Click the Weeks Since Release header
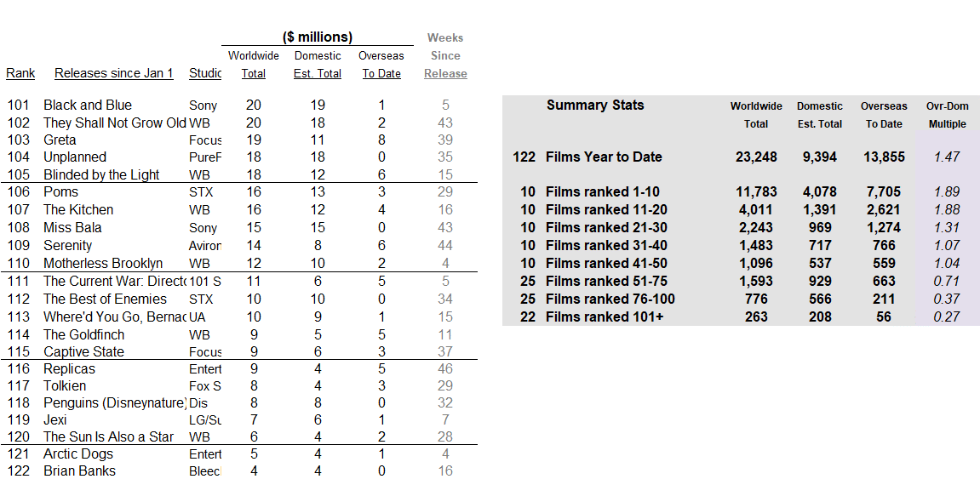This screenshot has width=980, height=479. click(x=445, y=55)
